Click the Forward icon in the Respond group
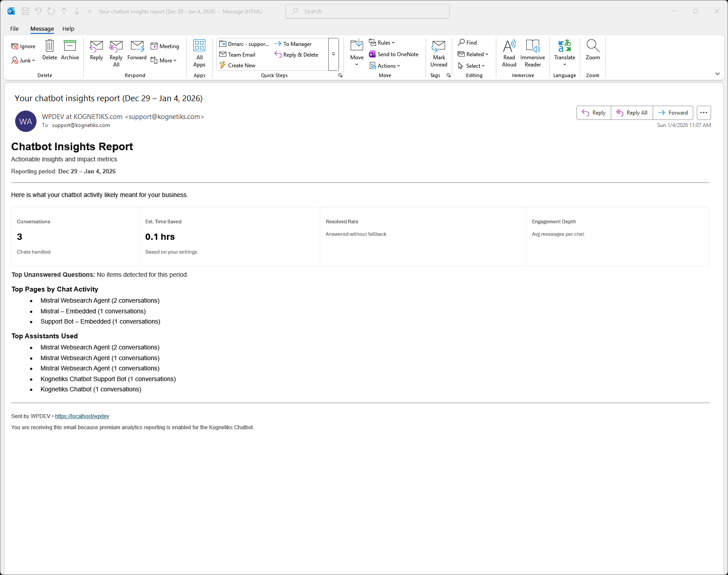728x575 pixels. 137,46
